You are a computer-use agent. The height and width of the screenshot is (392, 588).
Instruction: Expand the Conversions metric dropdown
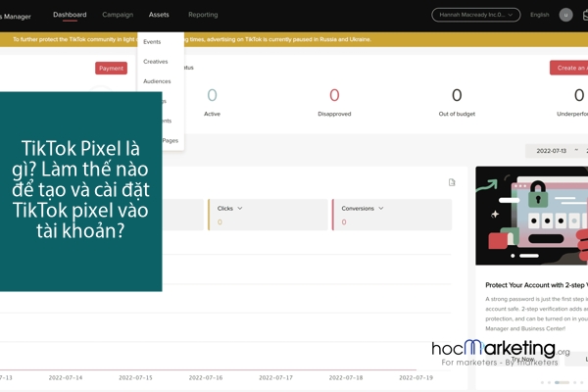(x=380, y=209)
